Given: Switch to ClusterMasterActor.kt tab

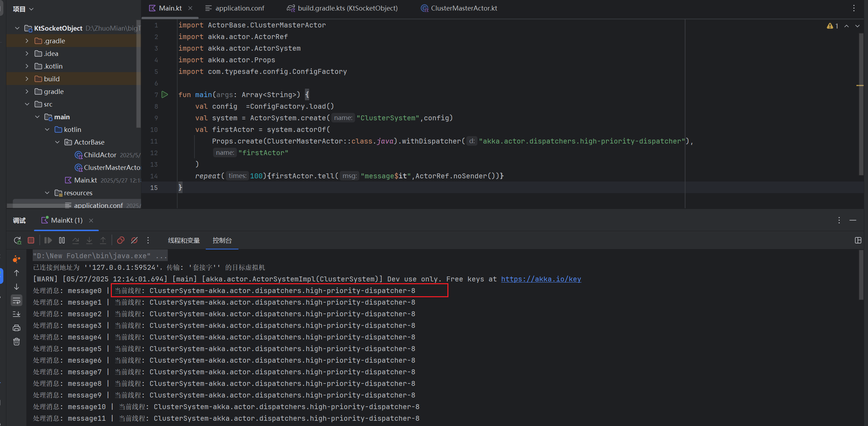Looking at the screenshot, I should tap(459, 8).
